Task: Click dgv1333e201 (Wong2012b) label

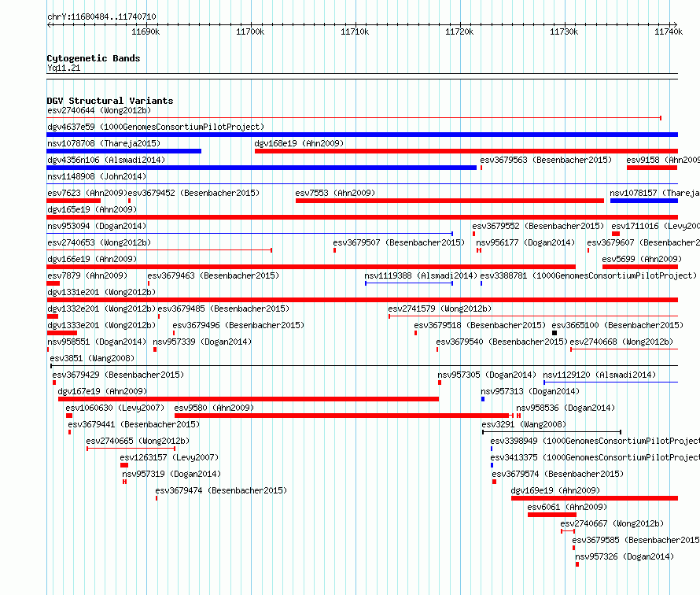Action: pyautogui.click(x=101, y=325)
